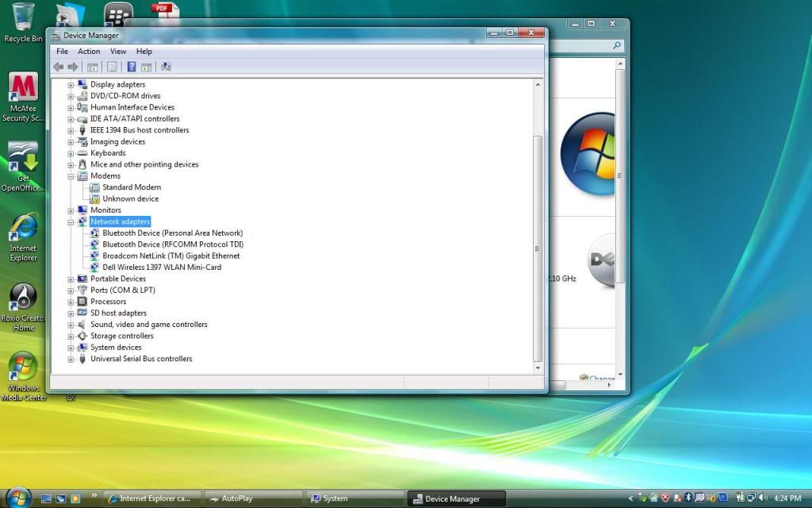Switch to AutoPlay taskbar button

(x=253, y=498)
